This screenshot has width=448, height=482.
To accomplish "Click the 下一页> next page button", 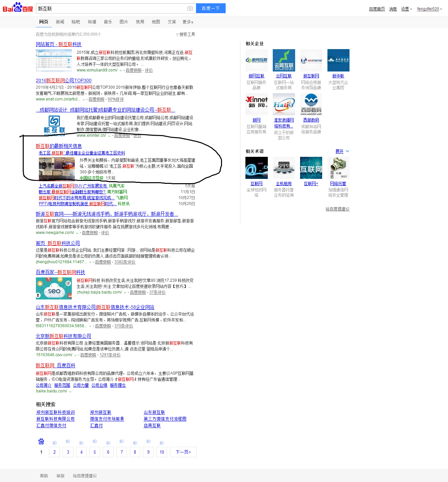I will [183, 452].
